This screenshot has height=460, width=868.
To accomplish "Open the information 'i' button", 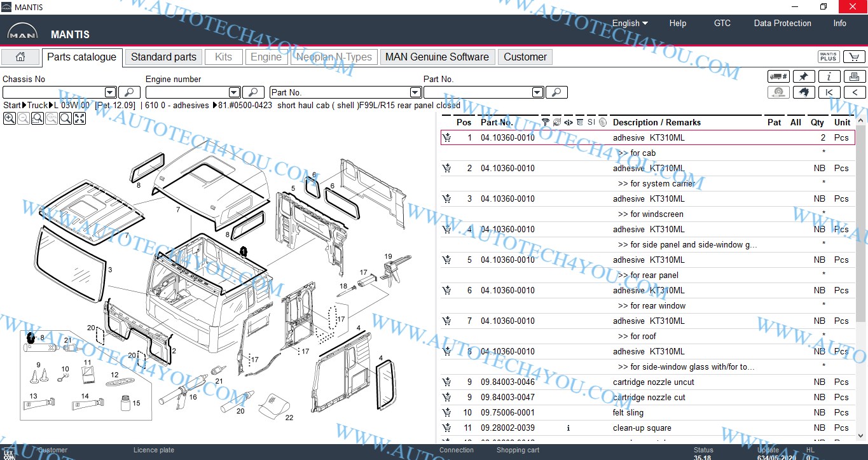I will (x=829, y=76).
